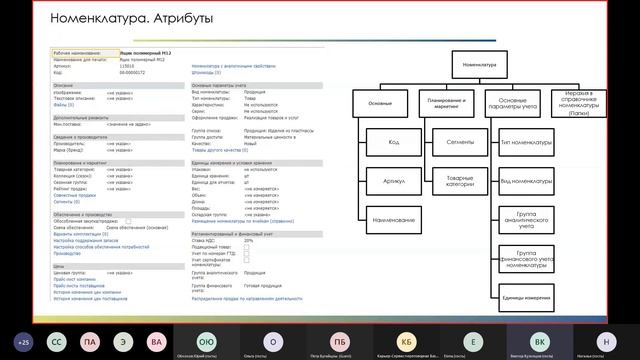The image size is (640, 360).
Task: Click the Единицы измерения diagram box
Action: 527,298
